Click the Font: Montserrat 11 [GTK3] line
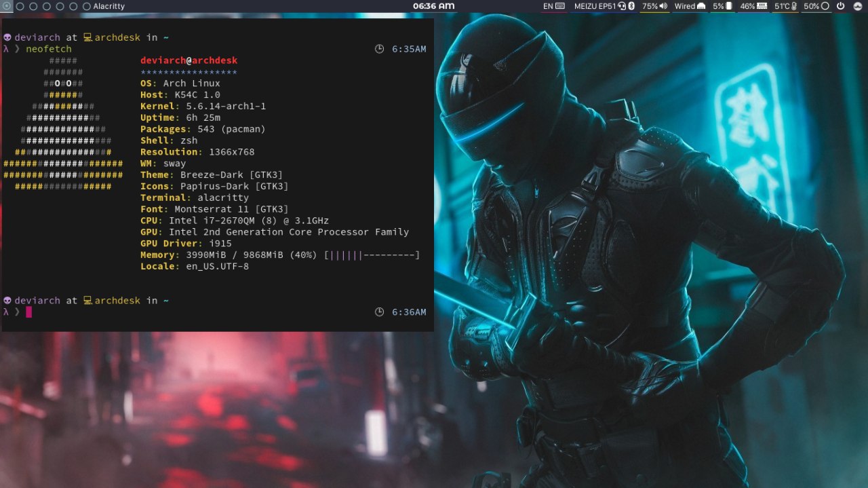The height and width of the screenshot is (488, 868). tap(214, 209)
